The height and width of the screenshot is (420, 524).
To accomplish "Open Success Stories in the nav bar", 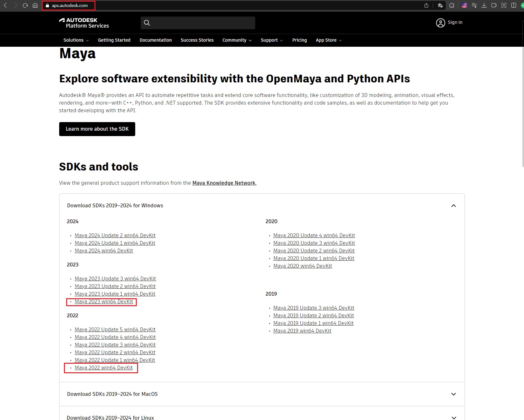I will [x=197, y=40].
